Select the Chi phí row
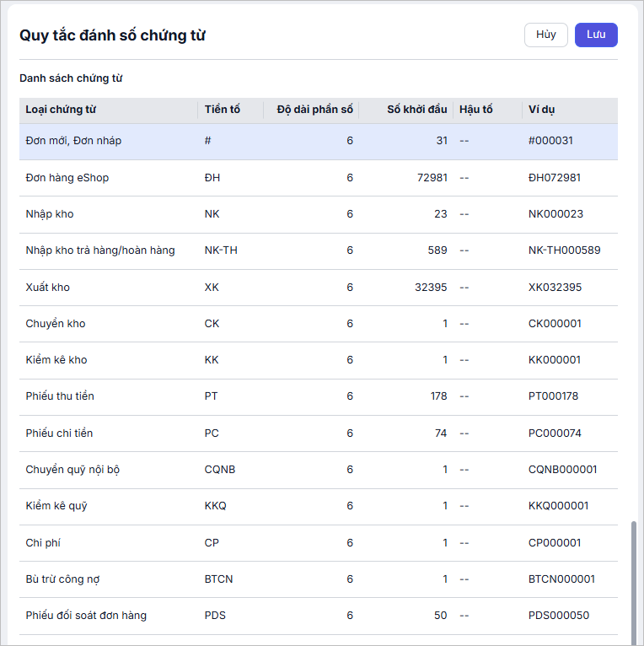 43,543
